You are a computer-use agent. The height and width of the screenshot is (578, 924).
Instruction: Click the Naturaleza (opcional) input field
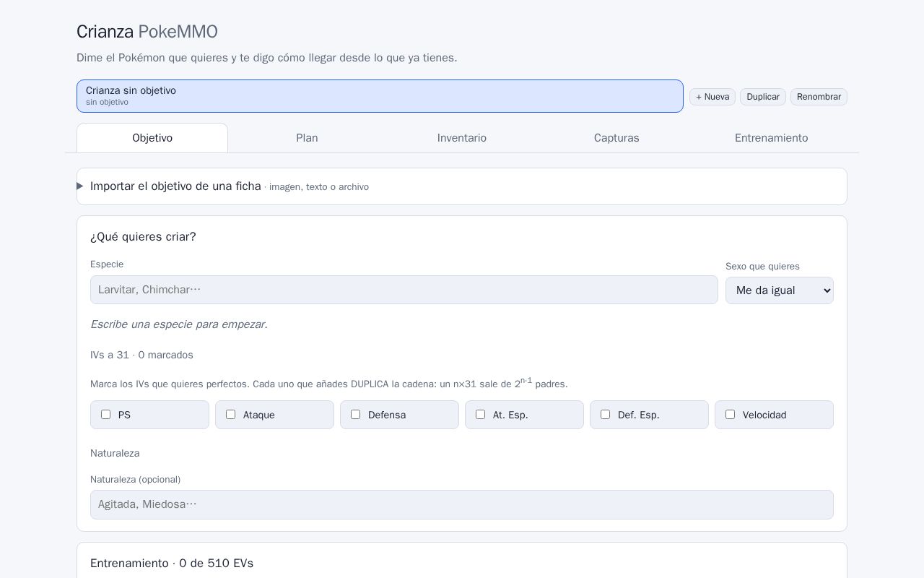462,504
